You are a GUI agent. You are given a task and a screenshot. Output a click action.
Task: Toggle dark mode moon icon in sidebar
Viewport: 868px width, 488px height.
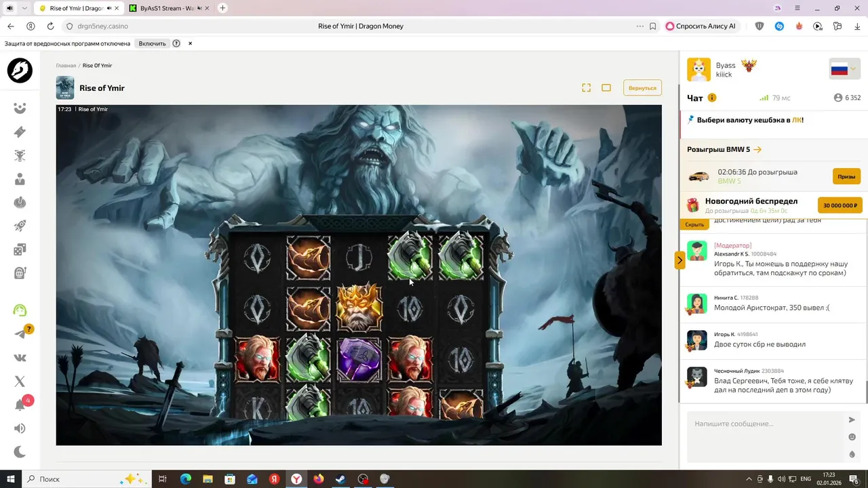(x=20, y=452)
